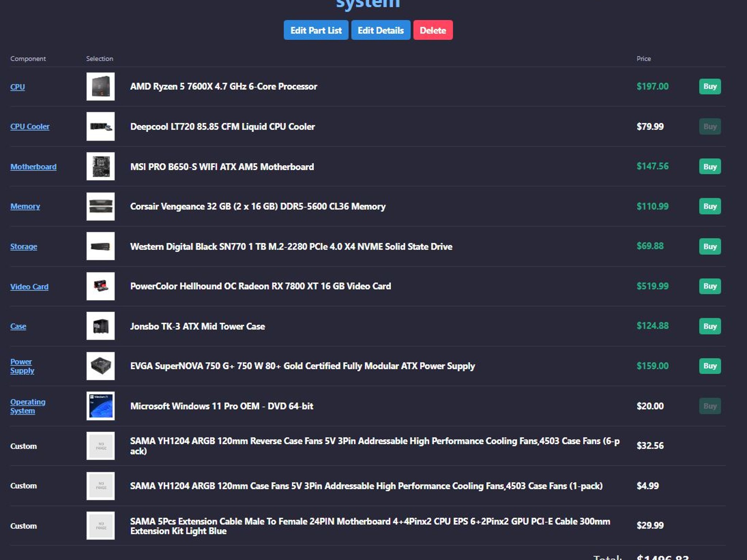Follow the Operating System component link
Viewport: 747px width, 560px height.
pyautogui.click(x=28, y=406)
